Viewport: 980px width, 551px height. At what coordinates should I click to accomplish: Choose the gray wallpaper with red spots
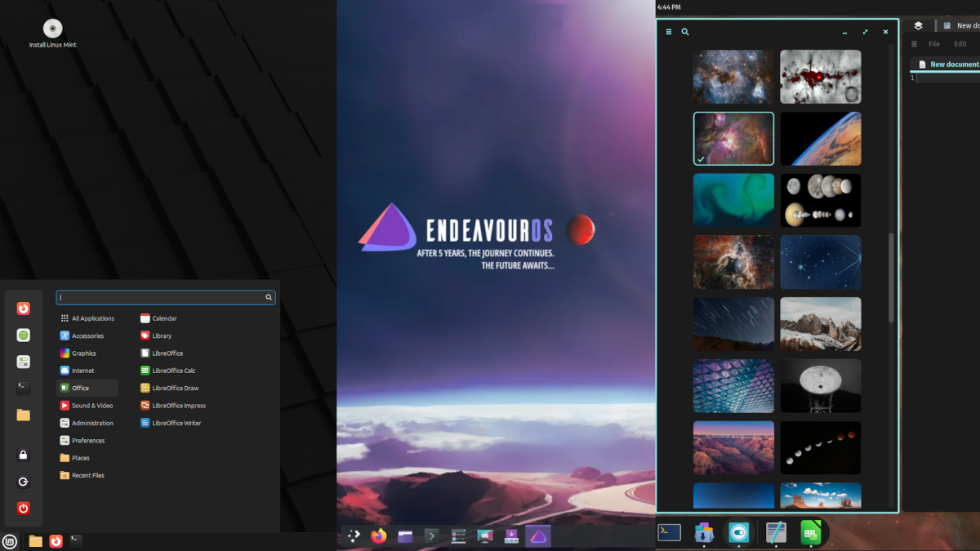(x=821, y=77)
